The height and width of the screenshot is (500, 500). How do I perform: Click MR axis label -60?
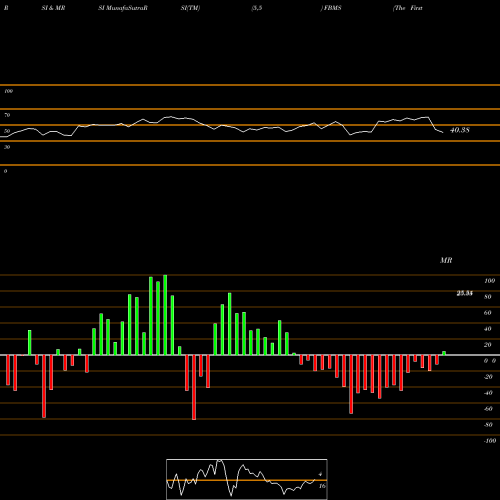[x=488, y=409]
